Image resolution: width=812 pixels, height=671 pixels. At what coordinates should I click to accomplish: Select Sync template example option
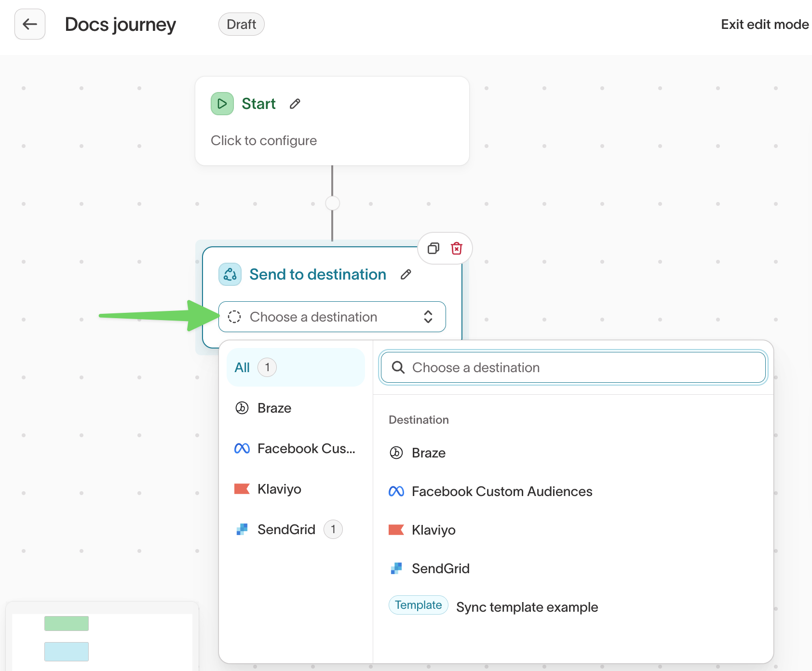pos(527,607)
